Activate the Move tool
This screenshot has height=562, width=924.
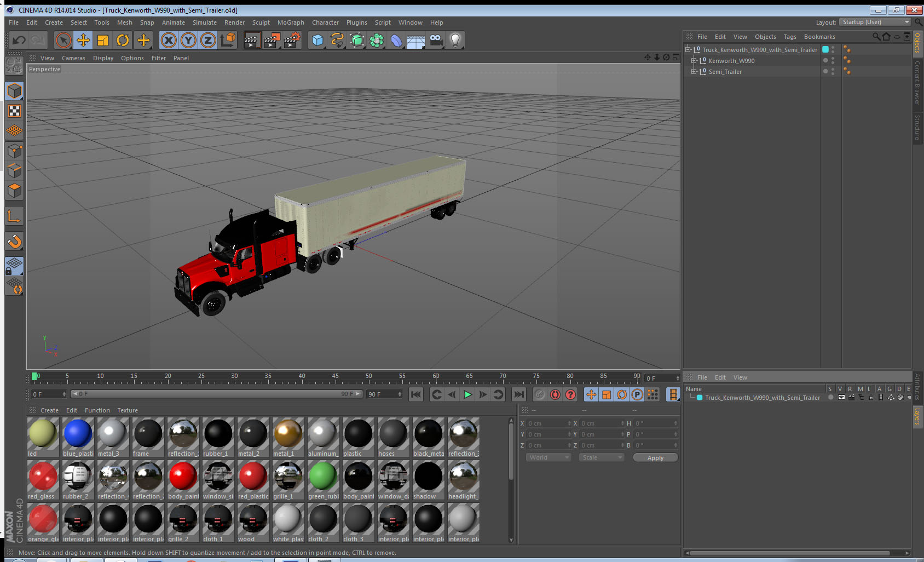pyautogui.click(x=83, y=40)
